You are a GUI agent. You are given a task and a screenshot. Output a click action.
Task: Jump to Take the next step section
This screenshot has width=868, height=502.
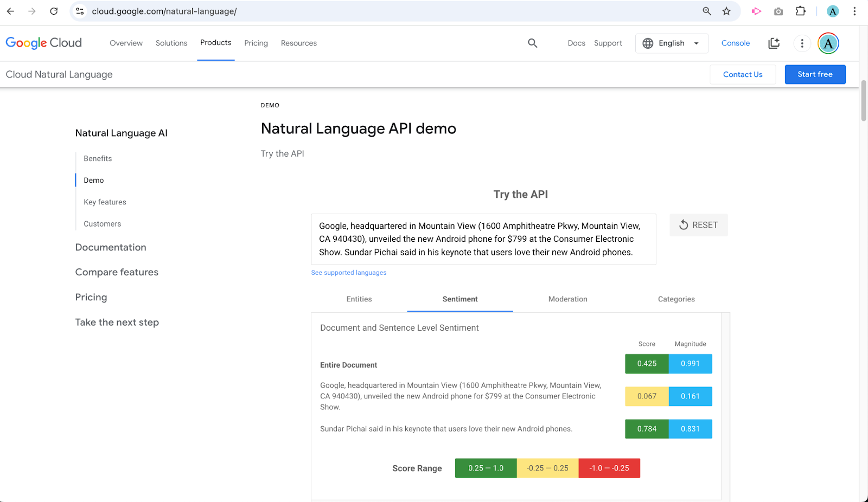tap(117, 323)
